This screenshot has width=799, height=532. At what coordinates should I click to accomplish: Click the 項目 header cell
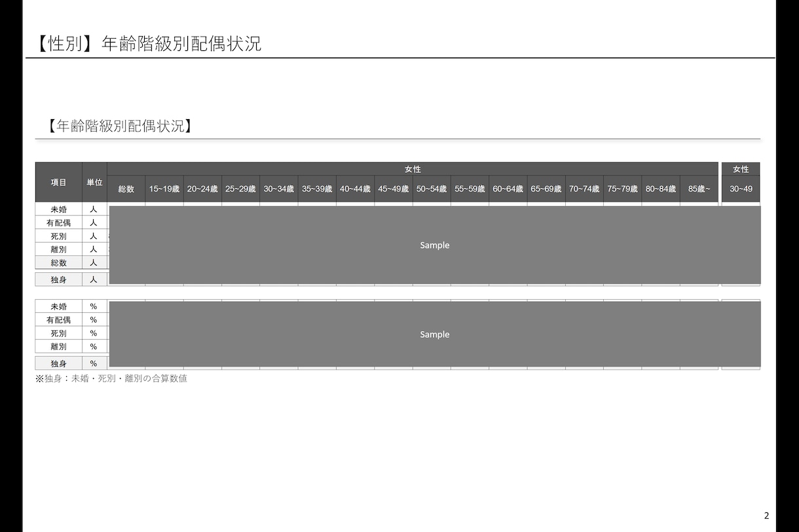coord(59,183)
